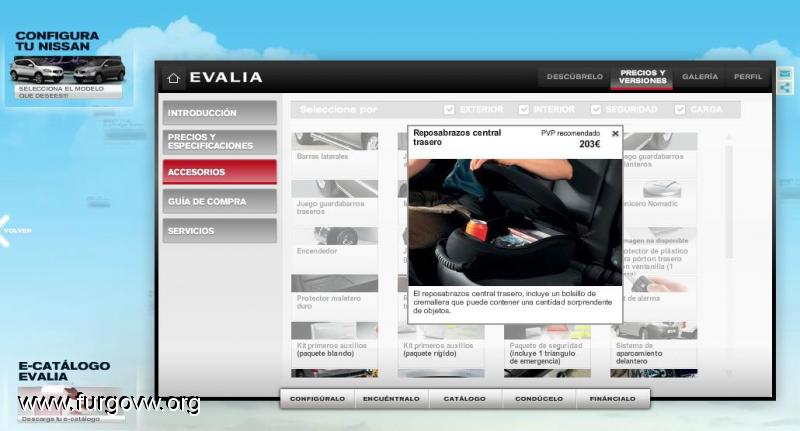Close the Reposabrazos central trasero popup
The height and width of the screenshot is (431, 800).
(x=615, y=134)
